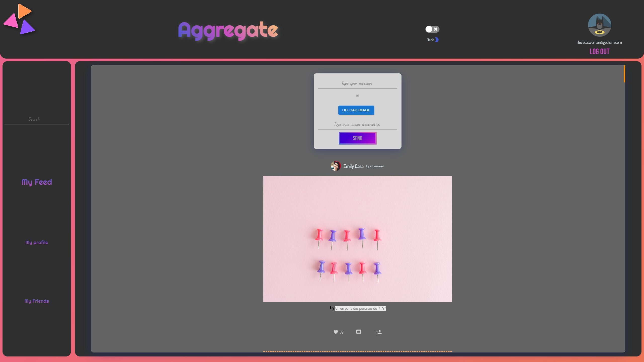Click Emily Casa's avatar picture
The width and height of the screenshot is (644, 362).
(336, 166)
